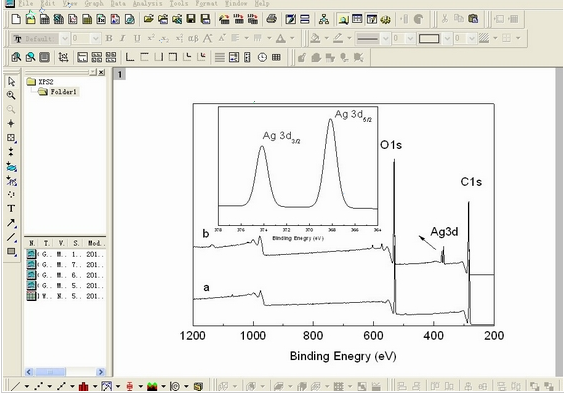Click layer 1 button on graph page

point(120,74)
